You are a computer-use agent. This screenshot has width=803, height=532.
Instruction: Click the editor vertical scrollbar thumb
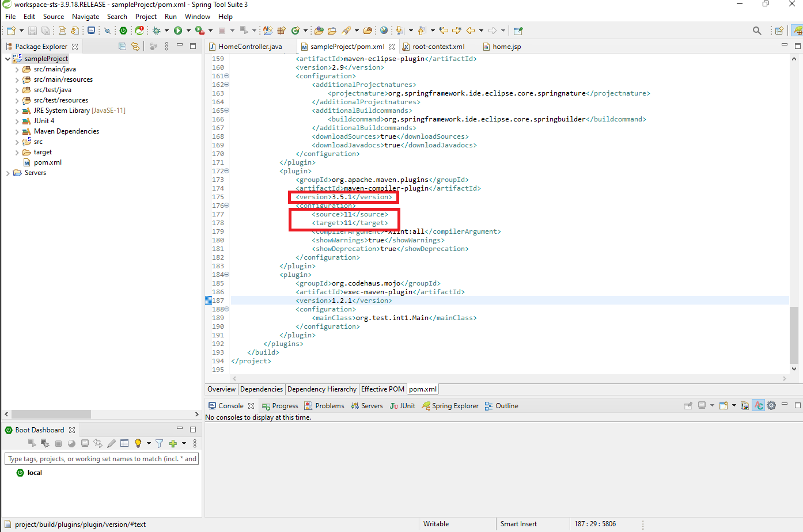(x=794, y=336)
